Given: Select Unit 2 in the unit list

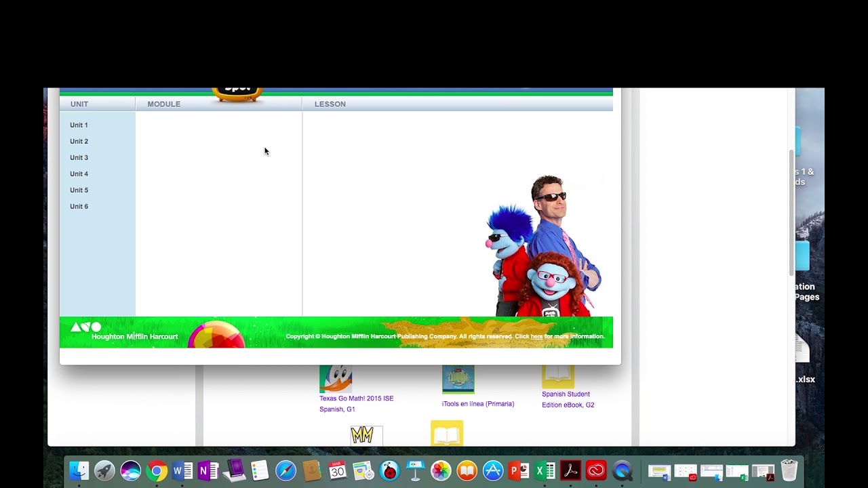Looking at the screenshot, I should 79,141.
